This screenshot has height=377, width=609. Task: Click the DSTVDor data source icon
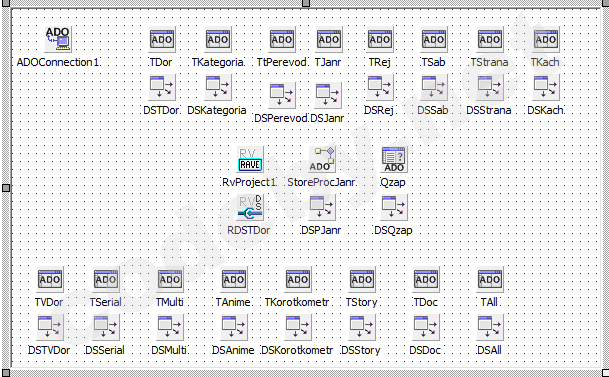click(50, 327)
